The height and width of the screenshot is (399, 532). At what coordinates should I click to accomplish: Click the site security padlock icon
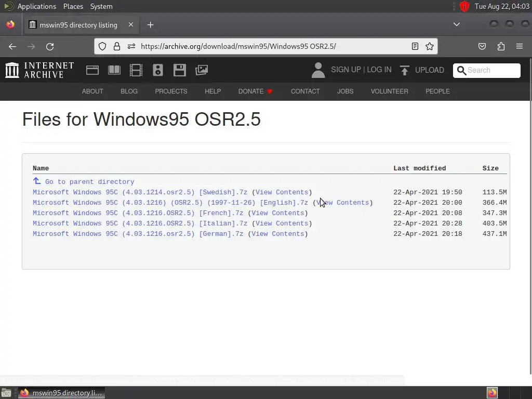[117, 46]
